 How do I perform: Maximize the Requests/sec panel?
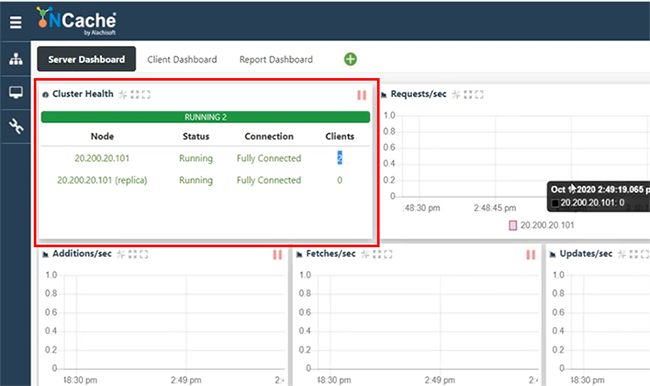tap(479, 95)
